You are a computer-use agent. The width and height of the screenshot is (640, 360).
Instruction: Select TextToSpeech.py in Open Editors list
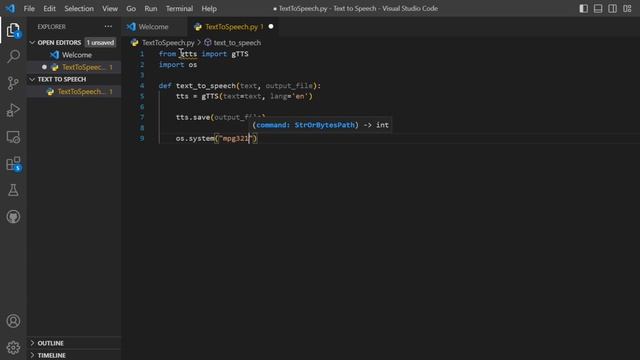74,67
